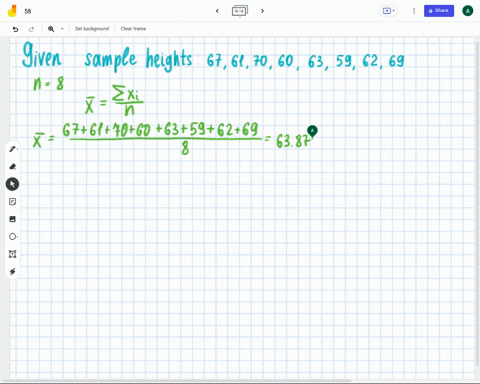Click the zoom magnifier icon
Screen dimensions: 480x384
51,29
